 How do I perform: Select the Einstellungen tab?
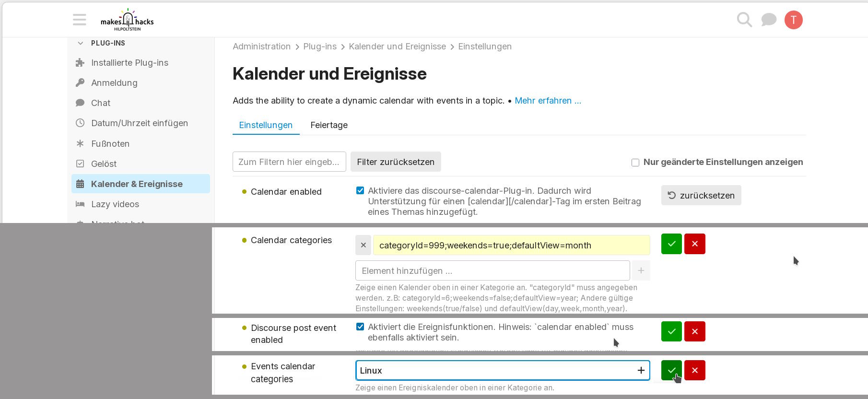[266, 125]
